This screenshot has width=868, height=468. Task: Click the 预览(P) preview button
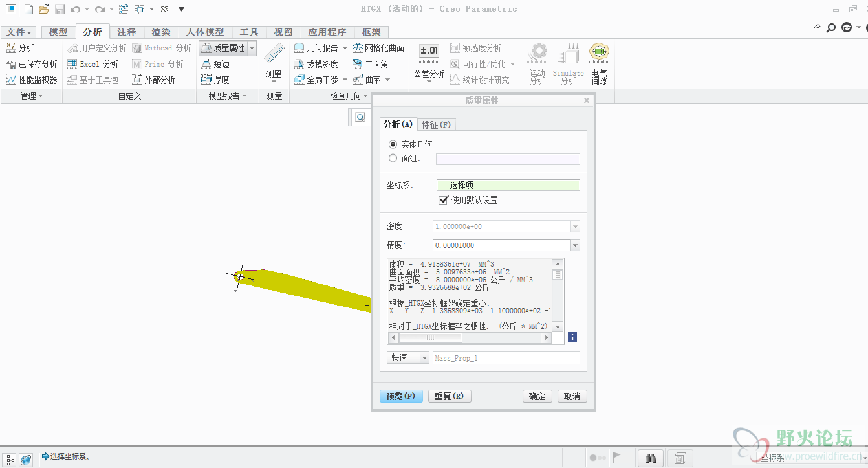point(401,396)
